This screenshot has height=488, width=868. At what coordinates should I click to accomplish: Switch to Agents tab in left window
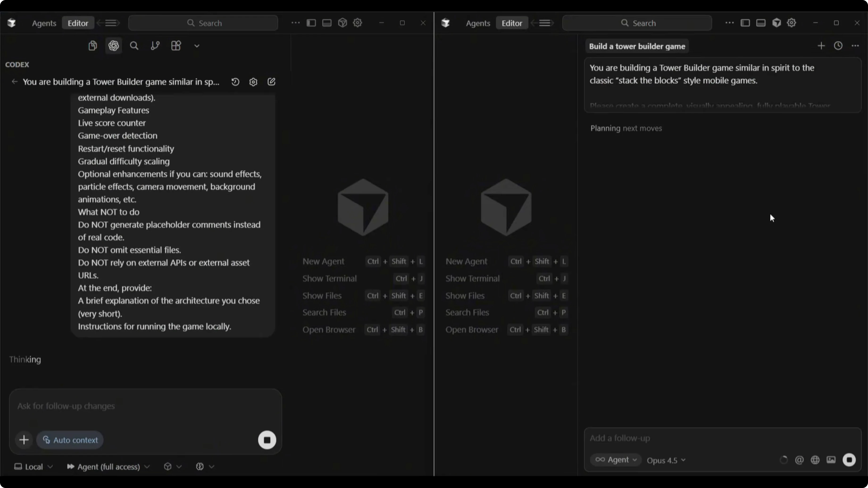[44, 23]
